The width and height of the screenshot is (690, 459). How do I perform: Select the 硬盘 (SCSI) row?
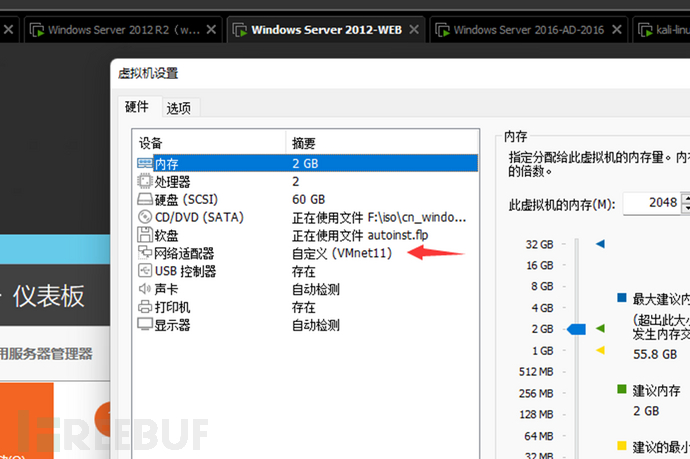(307, 199)
